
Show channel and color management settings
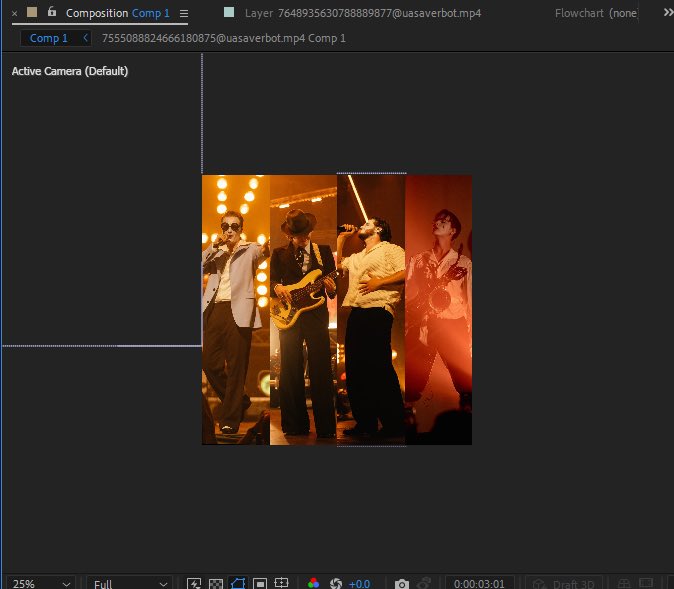click(x=313, y=583)
